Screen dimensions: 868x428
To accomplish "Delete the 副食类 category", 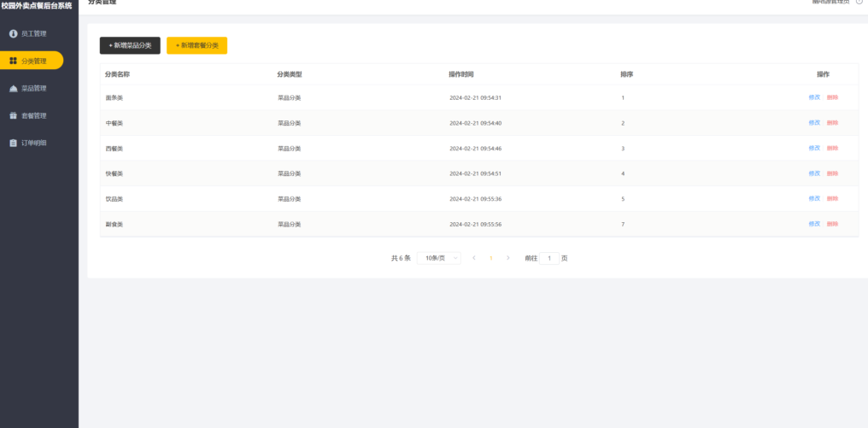I will [832, 224].
